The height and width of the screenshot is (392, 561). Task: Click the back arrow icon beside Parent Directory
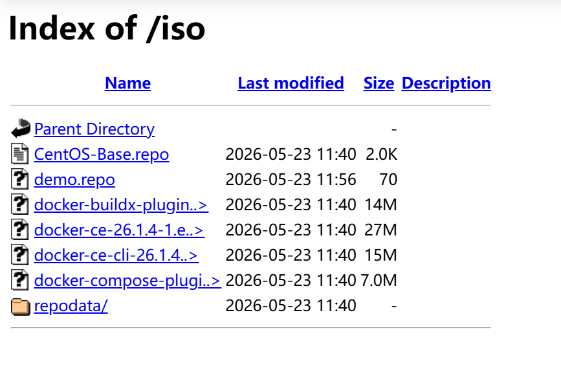21,128
